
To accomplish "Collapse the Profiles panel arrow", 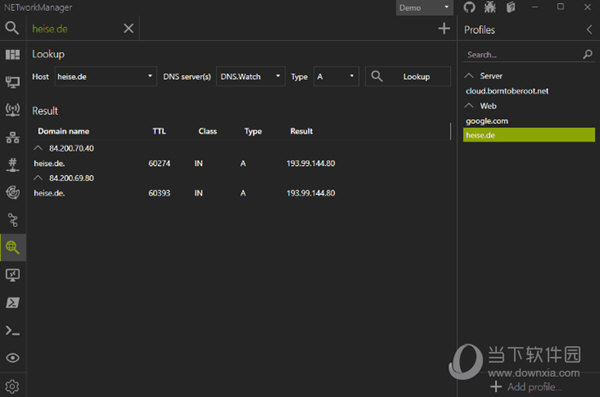I will tap(589, 29).
